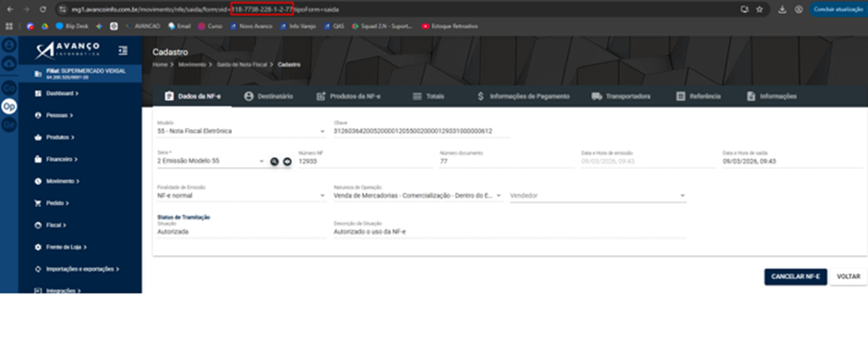
Task: Switch to the Transportadora tab
Action: point(621,96)
